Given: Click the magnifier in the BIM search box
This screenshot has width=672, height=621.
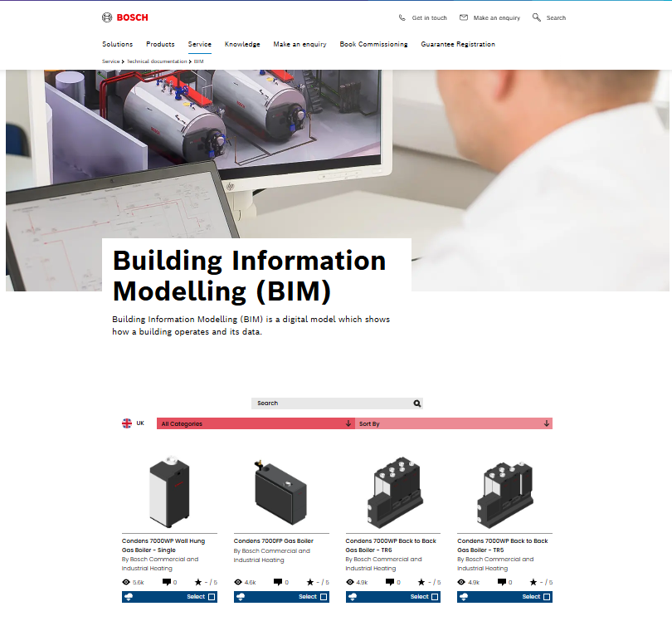Looking at the screenshot, I should pyautogui.click(x=416, y=403).
